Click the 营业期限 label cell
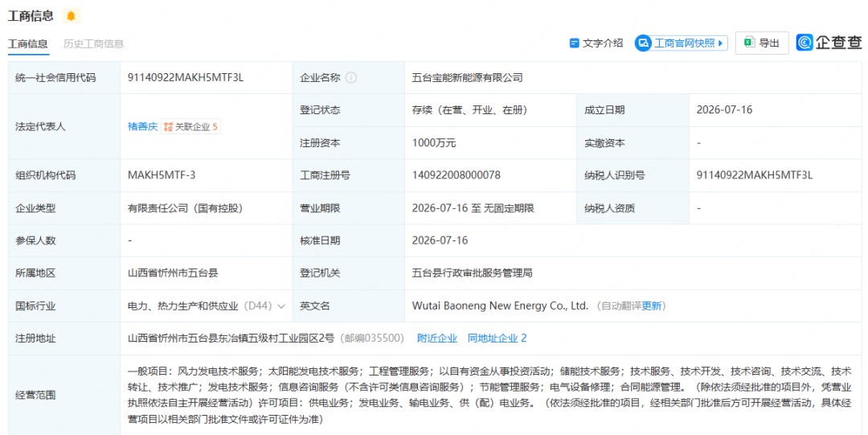The image size is (868, 435). coord(348,208)
